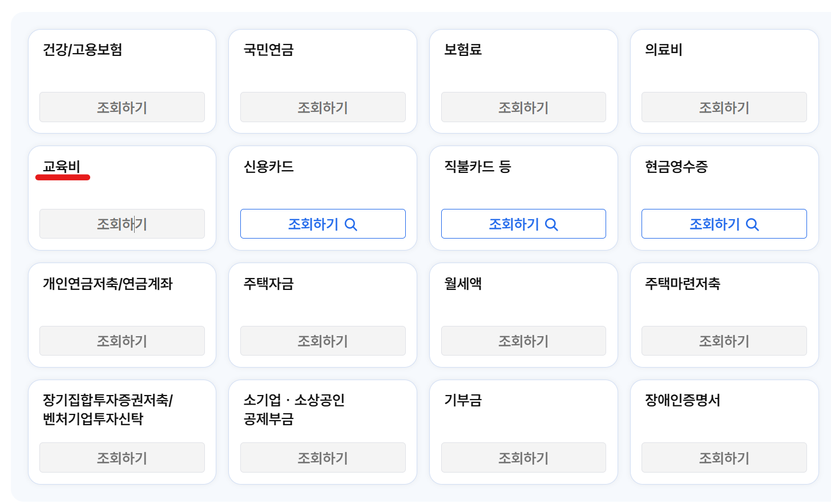Click 조회하기 under 주택자금
This screenshot has height=504, width=831.
tap(322, 341)
